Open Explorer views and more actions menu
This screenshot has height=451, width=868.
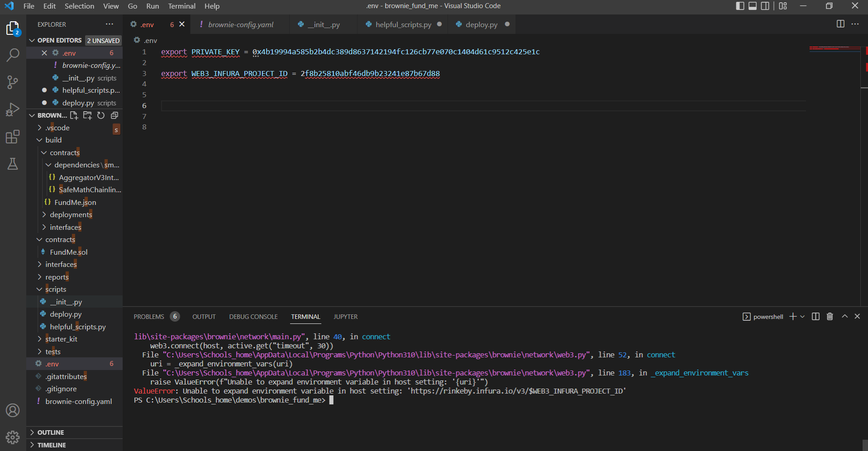110,24
